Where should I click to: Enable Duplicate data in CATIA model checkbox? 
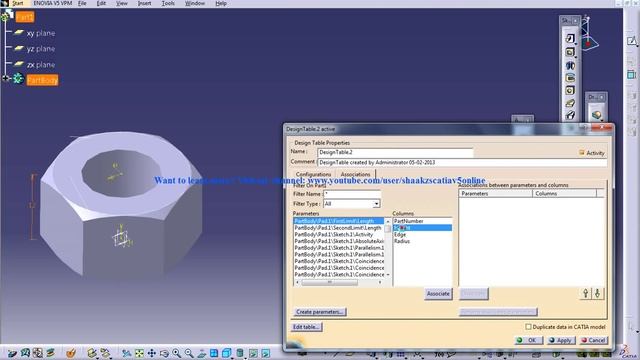(x=529, y=327)
